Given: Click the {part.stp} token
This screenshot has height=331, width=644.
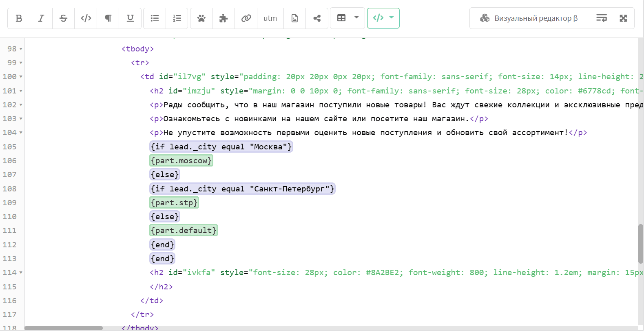Looking at the screenshot, I should tap(174, 203).
